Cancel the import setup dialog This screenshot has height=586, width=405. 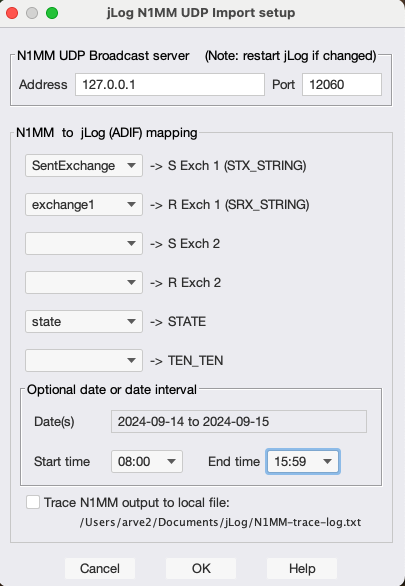pyautogui.click(x=100, y=568)
